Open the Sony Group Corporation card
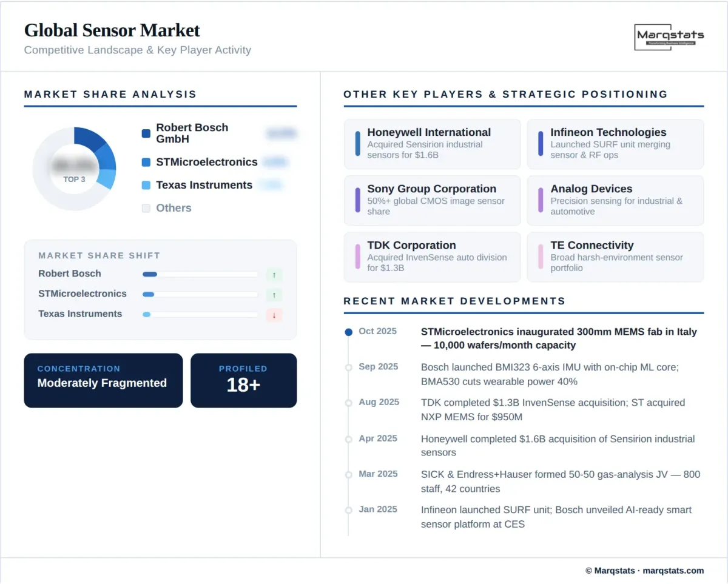The width and height of the screenshot is (728, 584). (x=432, y=201)
